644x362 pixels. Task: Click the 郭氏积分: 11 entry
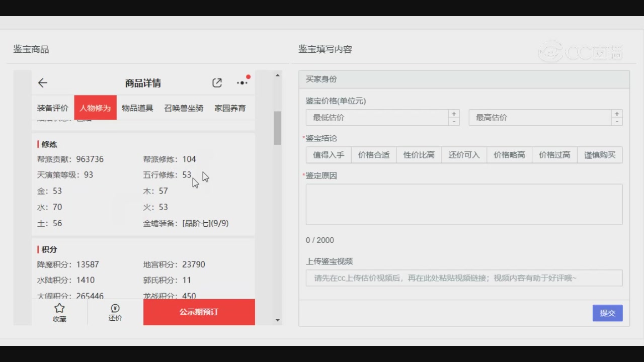167,280
